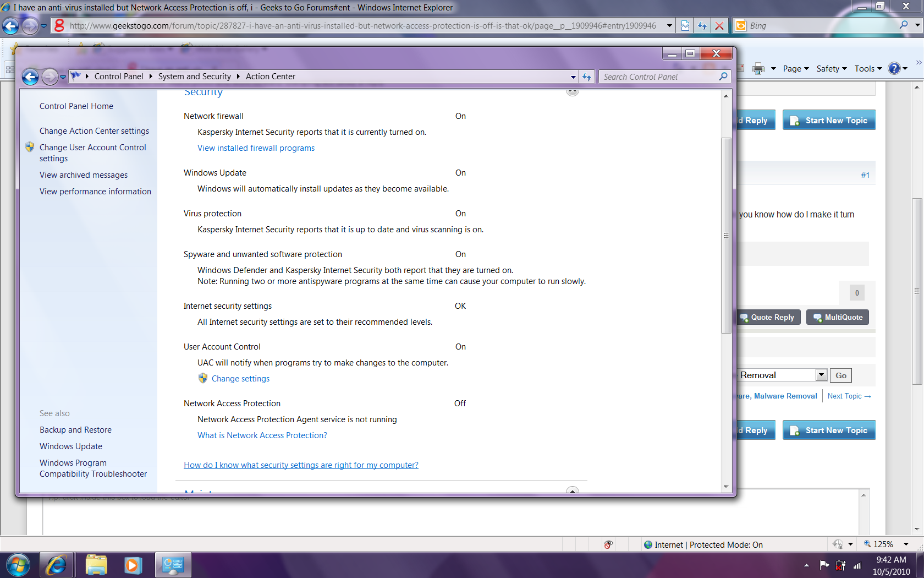The width and height of the screenshot is (924, 578).
Task: Click the Quote Reply button
Action: (x=768, y=317)
